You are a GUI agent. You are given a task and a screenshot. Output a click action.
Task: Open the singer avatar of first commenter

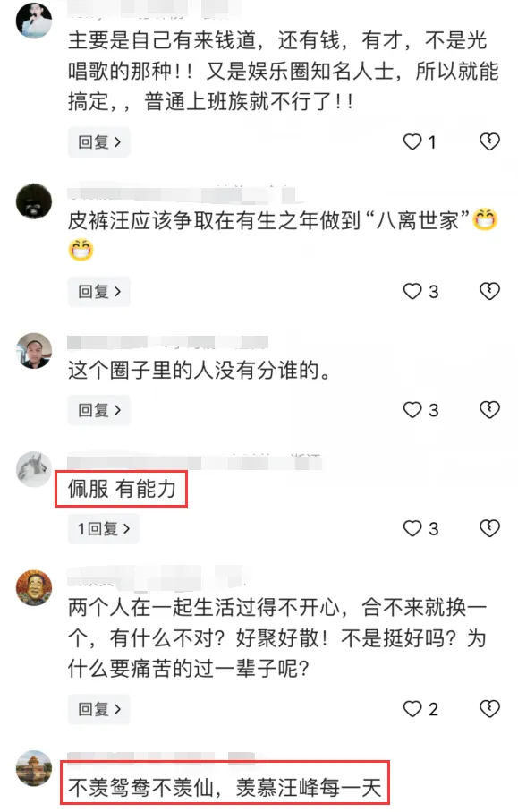pyautogui.click(x=34, y=21)
